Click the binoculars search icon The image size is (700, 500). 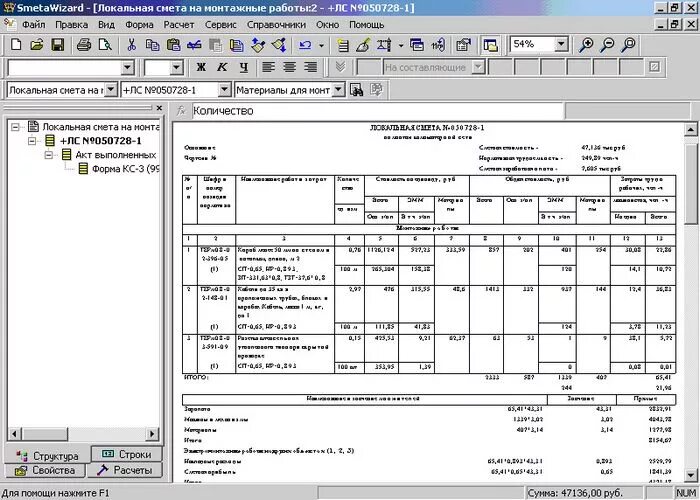pos(356,90)
